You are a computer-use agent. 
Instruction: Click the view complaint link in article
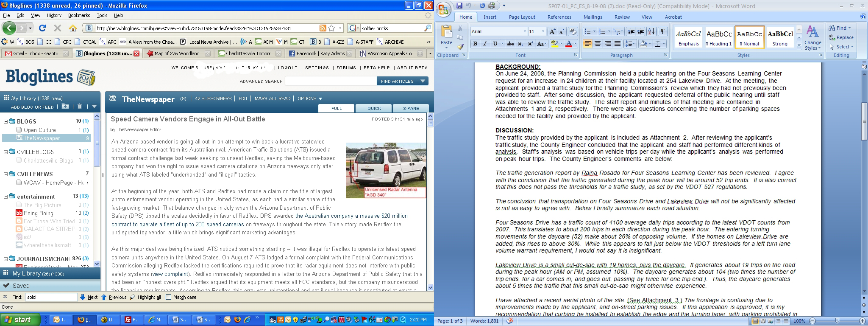(170, 274)
